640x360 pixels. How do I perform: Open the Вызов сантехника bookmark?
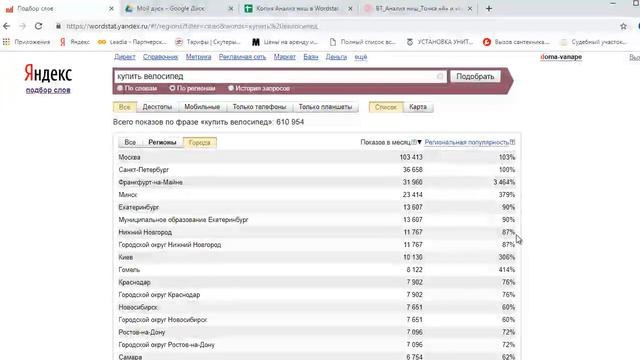[516, 42]
